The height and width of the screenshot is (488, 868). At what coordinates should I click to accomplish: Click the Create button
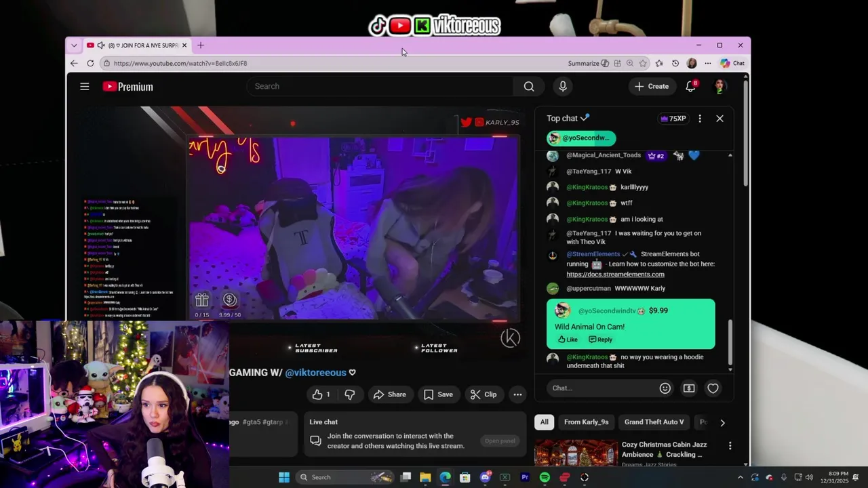tap(652, 86)
